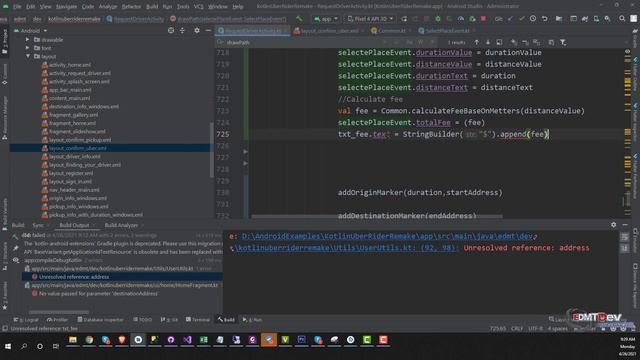Open activity_request_driver.xml in project tree
The height and width of the screenshot is (360, 640).
pos(80,73)
